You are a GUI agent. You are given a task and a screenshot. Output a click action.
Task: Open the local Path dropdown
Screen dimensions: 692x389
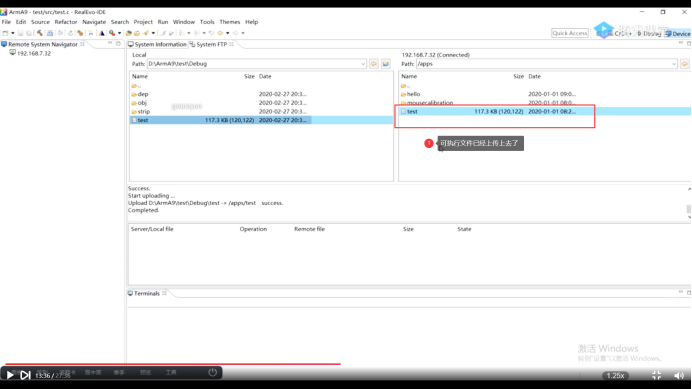(x=363, y=64)
